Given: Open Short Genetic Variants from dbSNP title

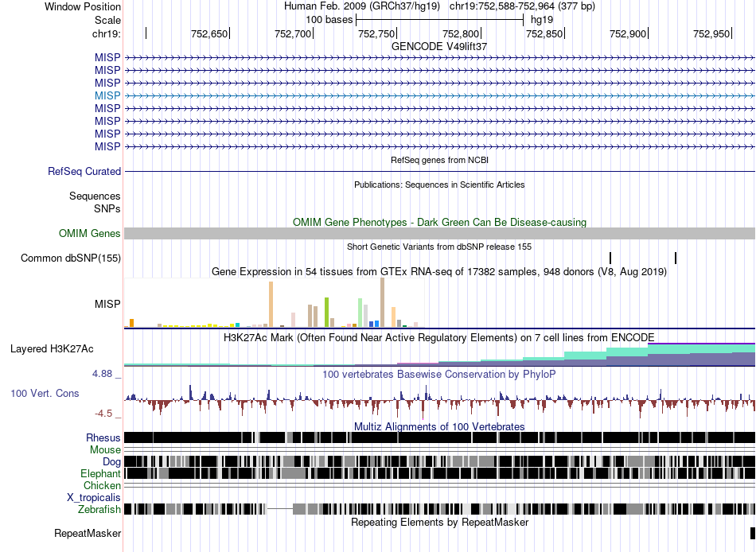Looking at the screenshot, I should (x=439, y=247).
